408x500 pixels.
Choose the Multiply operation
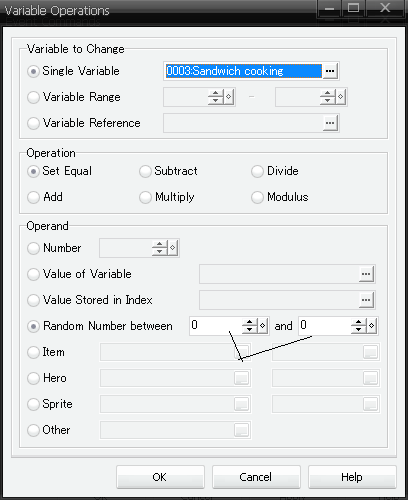145,197
